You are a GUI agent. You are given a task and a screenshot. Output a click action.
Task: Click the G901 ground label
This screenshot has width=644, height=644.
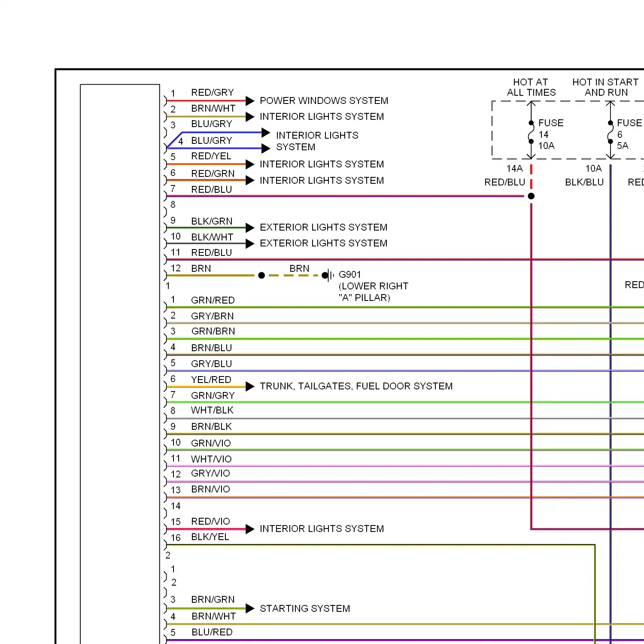[350, 274]
